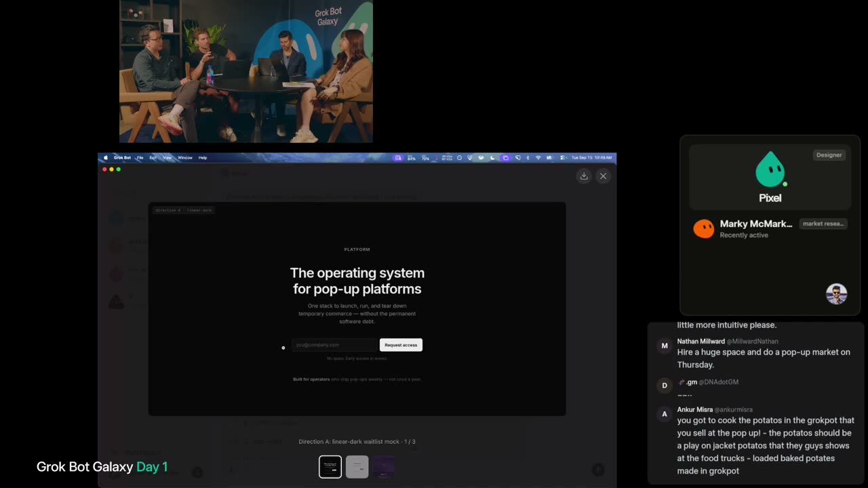This screenshot has width=868, height=488.
Task: Click the Pixel agent name
Action: point(770,198)
